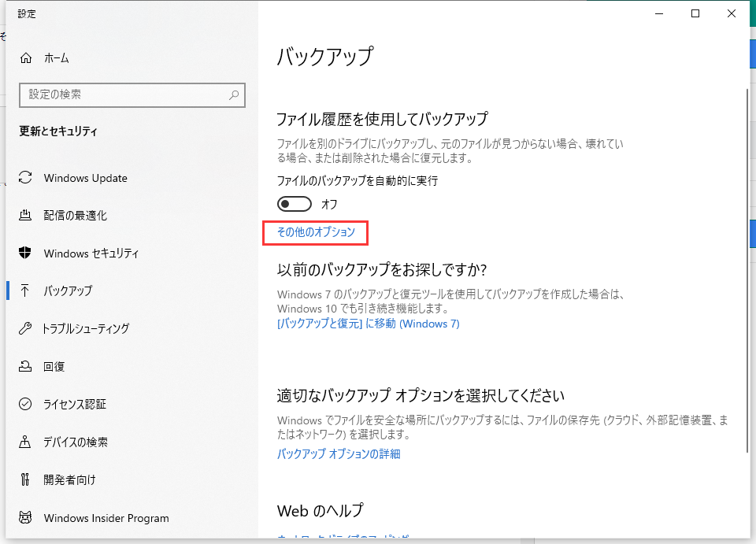Open その他のオプション link

point(315,233)
